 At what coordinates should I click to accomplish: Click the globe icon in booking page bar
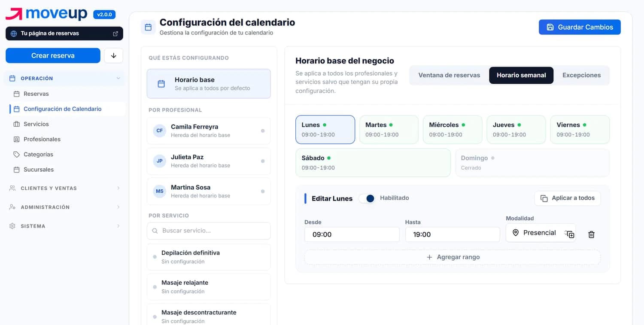[x=14, y=33]
